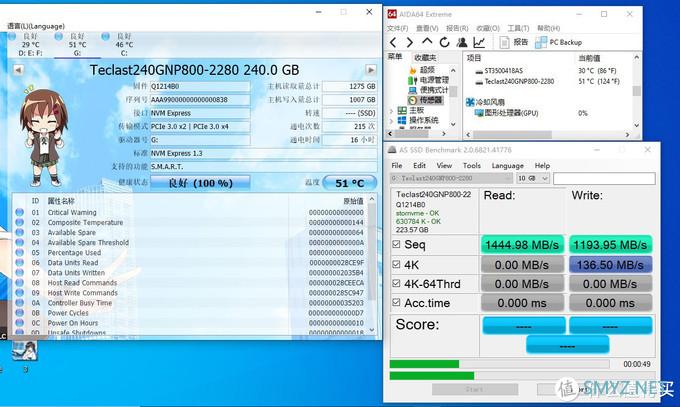Open AS SSD Benchmark View menu

444,166
